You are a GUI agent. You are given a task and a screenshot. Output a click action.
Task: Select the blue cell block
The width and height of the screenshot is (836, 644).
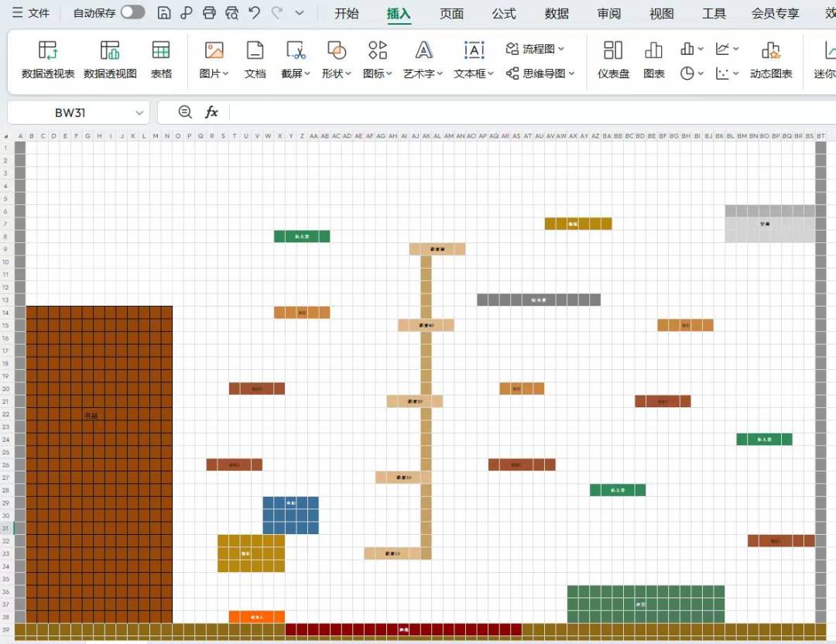tap(290, 516)
